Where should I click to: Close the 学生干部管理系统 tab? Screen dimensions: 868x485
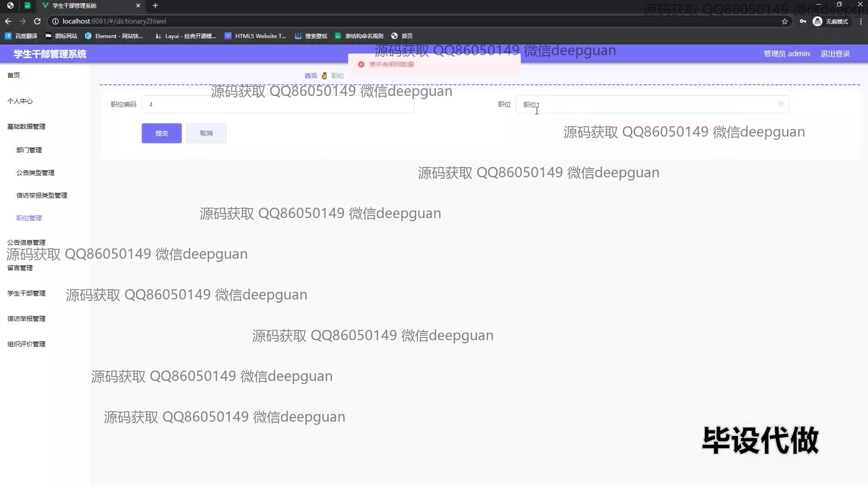[138, 6]
